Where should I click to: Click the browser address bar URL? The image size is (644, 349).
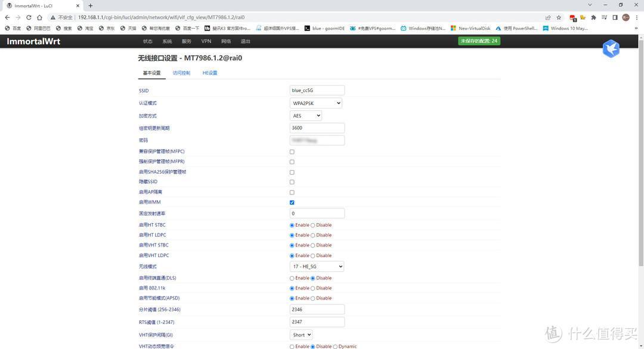click(161, 17)
